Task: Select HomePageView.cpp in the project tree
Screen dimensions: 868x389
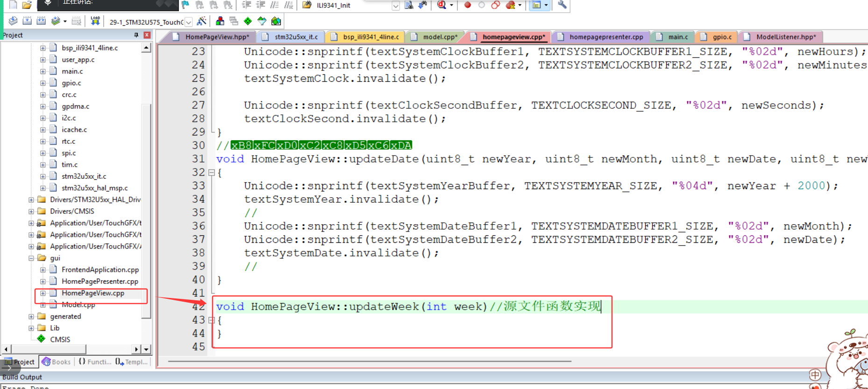Action: point(93,293)
